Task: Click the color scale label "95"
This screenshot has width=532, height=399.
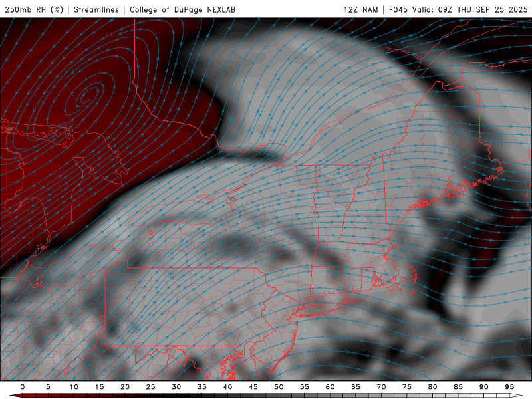Action: [x=509, y=387]
